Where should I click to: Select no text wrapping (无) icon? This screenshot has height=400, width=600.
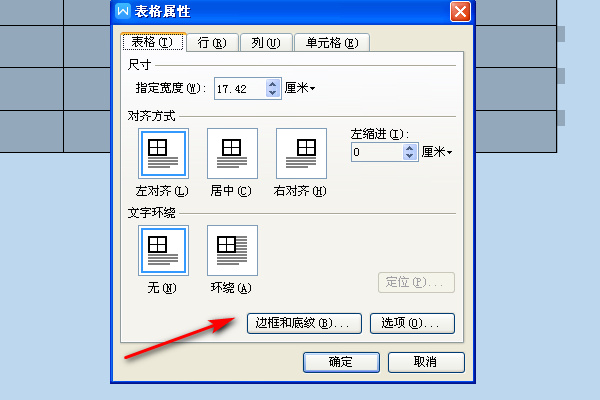click(x=163, y=250)
